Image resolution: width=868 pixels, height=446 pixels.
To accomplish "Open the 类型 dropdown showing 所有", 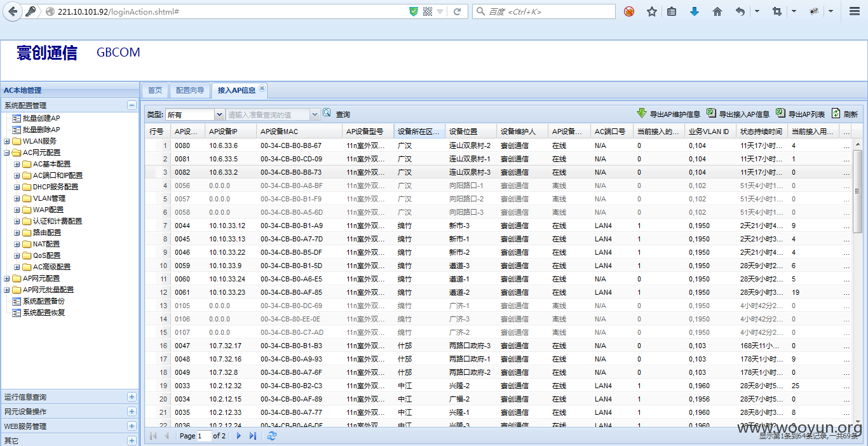I will pyautogui.click(x=194, y=114).
